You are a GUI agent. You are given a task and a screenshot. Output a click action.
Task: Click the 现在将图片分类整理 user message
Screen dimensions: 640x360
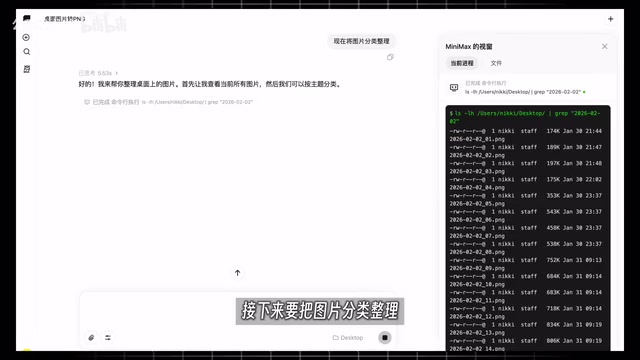click(361, 41)
